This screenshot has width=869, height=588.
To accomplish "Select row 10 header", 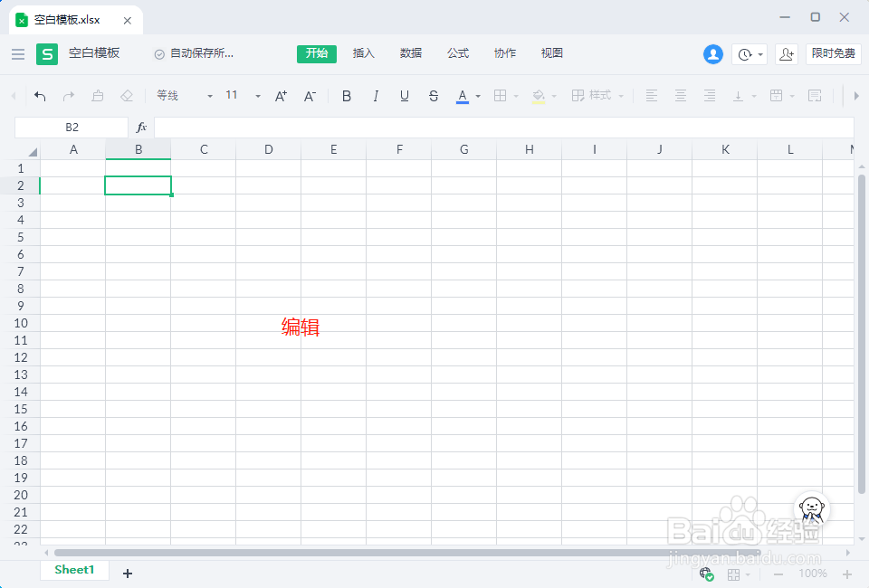I will (21, 323).
